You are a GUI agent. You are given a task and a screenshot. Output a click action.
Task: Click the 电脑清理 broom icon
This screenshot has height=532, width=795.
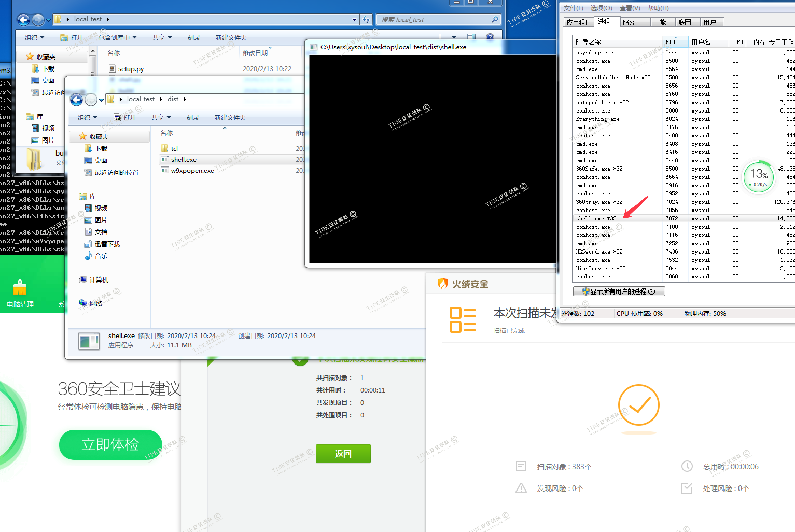(20, 288)
